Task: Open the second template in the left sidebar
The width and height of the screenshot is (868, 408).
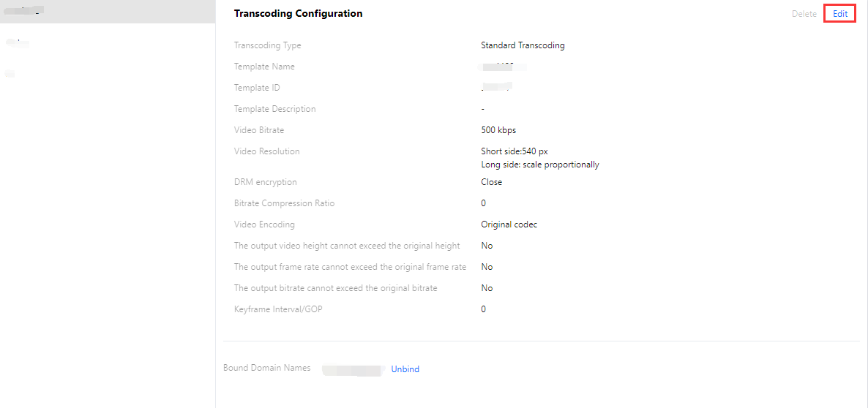Action: (x=18, y=43)
